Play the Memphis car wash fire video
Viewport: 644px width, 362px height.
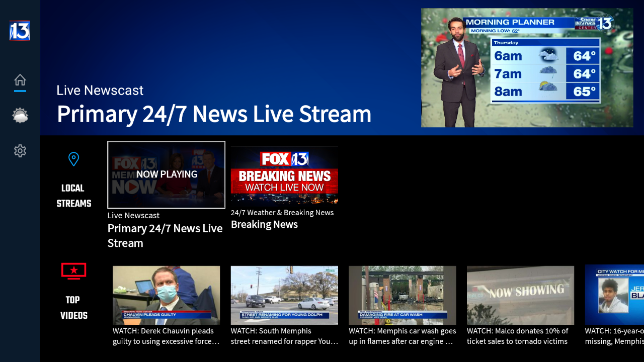tap(403, 296)
